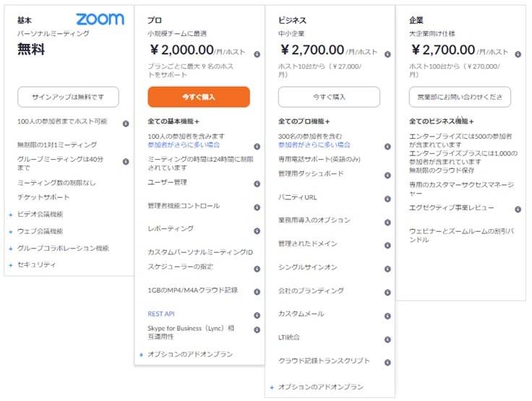
Task: Expand グループコラボレーション機能 section
Action: tap(11, 249)
